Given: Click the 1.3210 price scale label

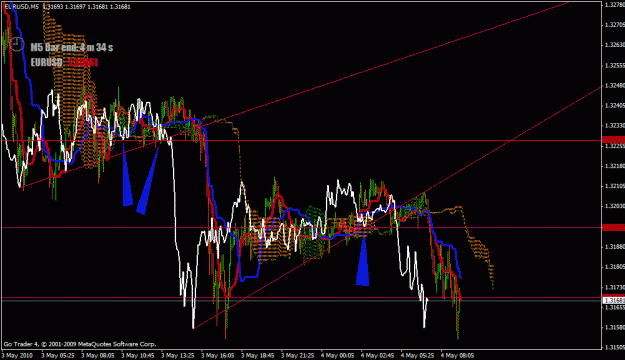Looking at the screenshot, I should point(614,186).
